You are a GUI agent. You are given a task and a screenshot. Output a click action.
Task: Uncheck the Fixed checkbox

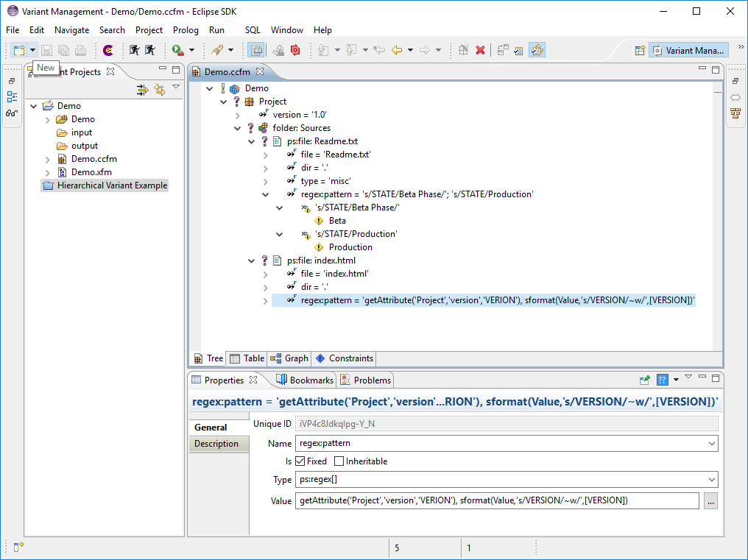pyautogui.click(x=300, y=461)
